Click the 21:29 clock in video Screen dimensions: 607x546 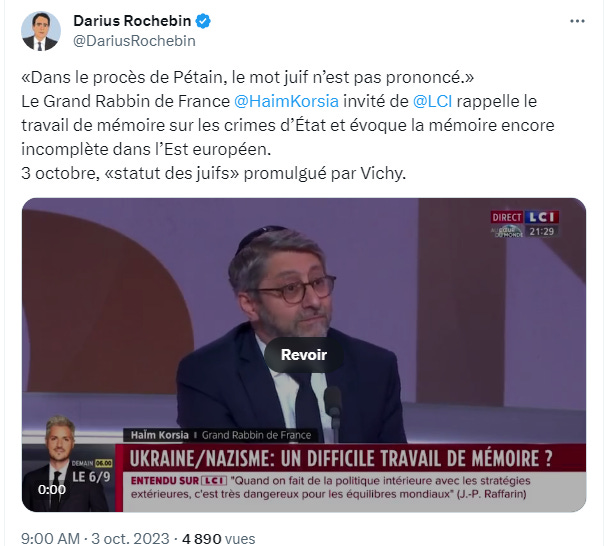pyautogui.click(x=542, y=232)
